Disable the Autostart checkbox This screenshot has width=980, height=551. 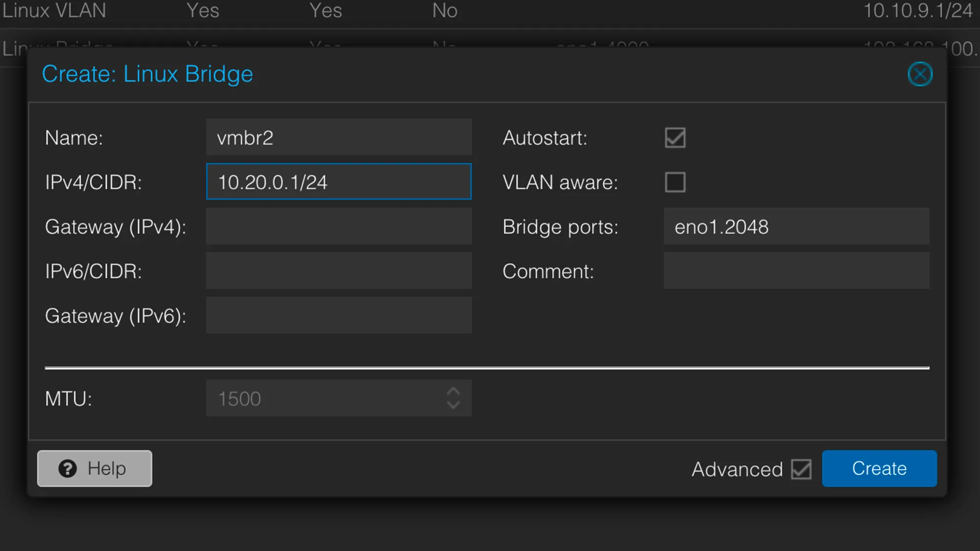(675, 138)
